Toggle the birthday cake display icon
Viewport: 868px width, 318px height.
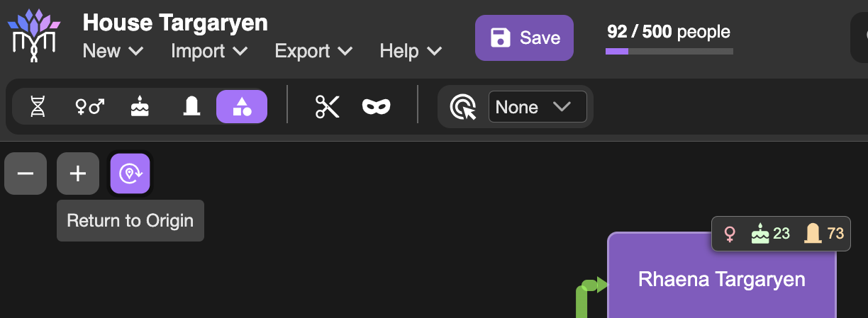point(140,107)
